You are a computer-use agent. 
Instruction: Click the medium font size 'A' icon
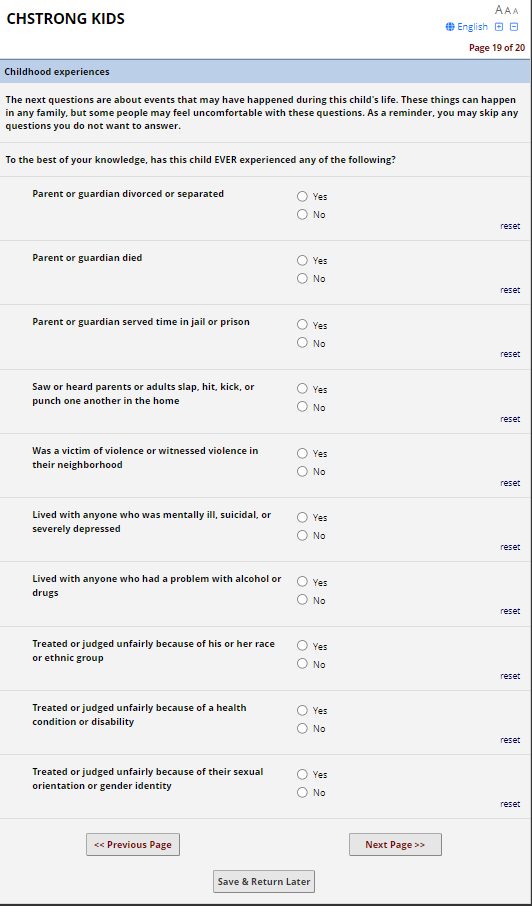coord(508,10)
